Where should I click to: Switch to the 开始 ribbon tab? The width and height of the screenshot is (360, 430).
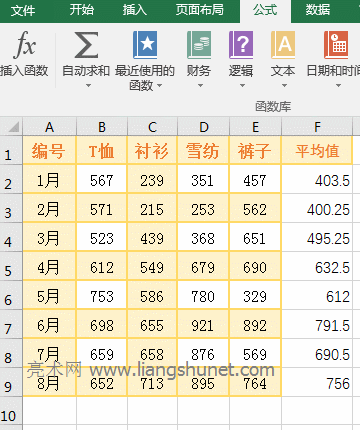click(82, 10)
